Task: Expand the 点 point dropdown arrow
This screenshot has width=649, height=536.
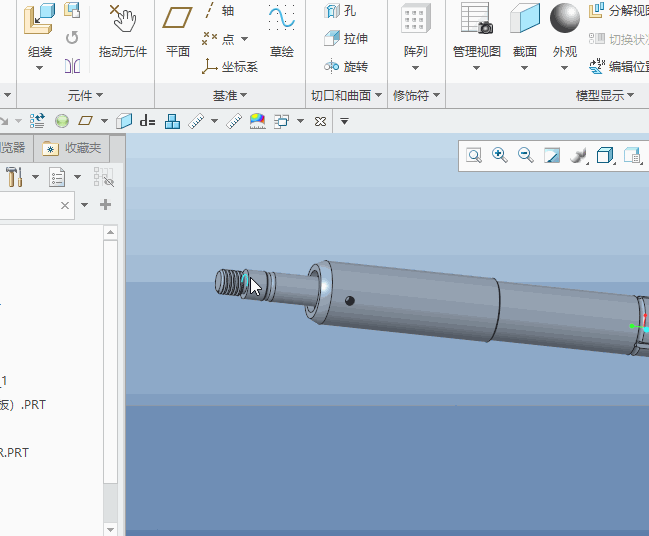Action: [245, 39]
